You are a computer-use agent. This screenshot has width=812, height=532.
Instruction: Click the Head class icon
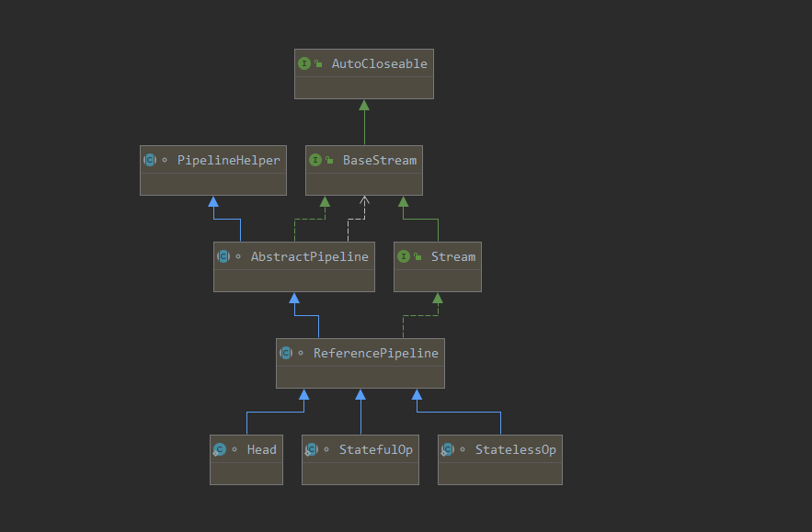(x=220, y=449)
